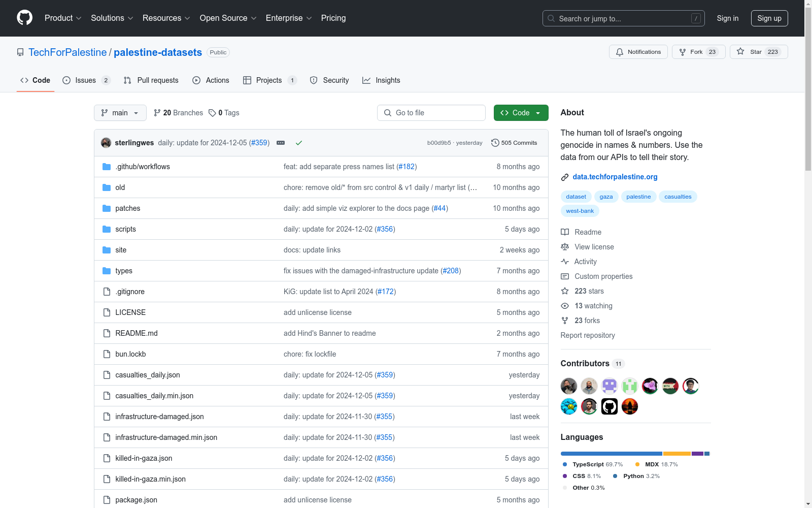
Task: Open sterlingwes avatar in latest commit
Action: pos(106,143)
